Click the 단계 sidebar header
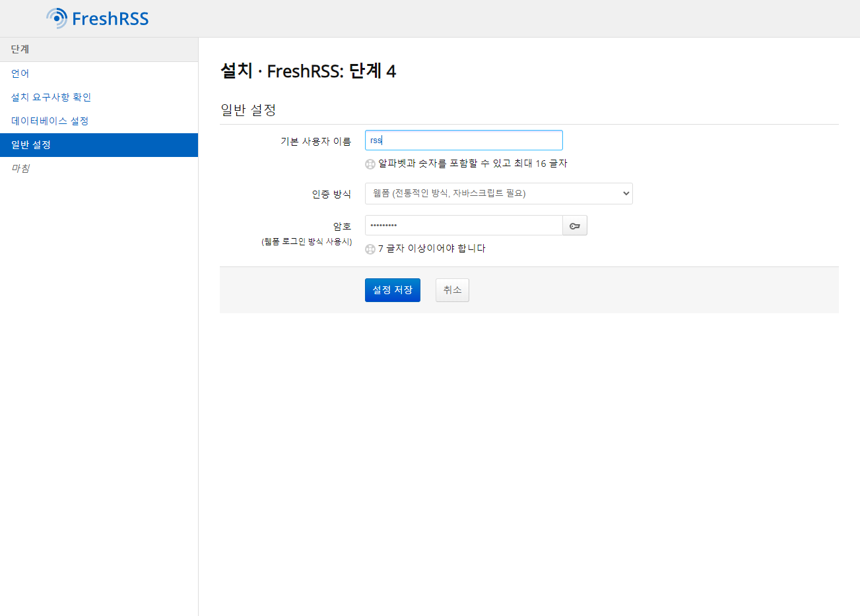 click(x=20, y=49)
